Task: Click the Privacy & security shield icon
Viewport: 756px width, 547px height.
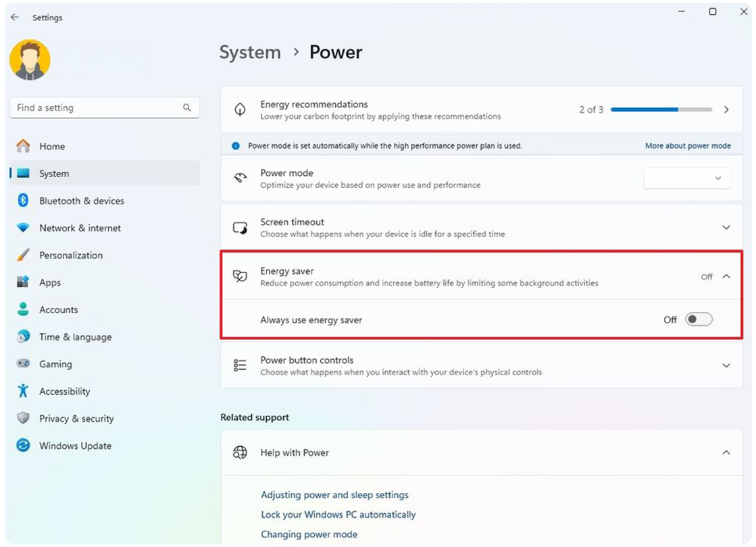Action: 23,419
